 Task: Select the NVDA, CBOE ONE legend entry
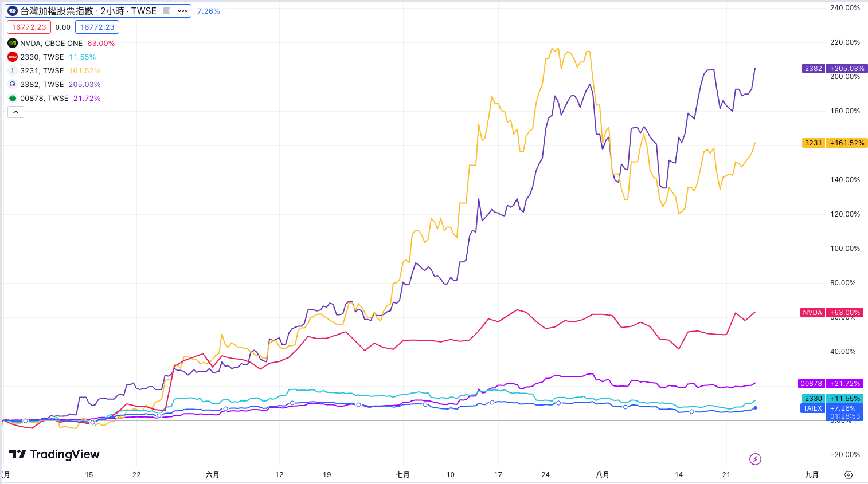pos(51,43)
